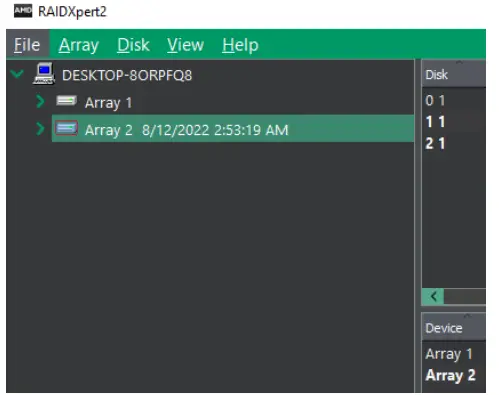Select disk row 1 1

pos(454,122)
